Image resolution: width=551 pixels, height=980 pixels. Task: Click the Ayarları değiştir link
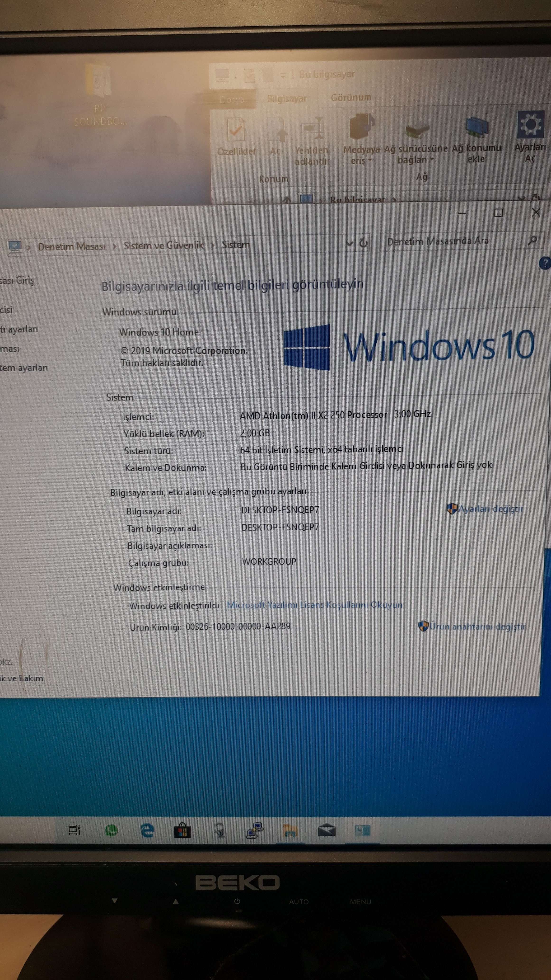point(490,509)
